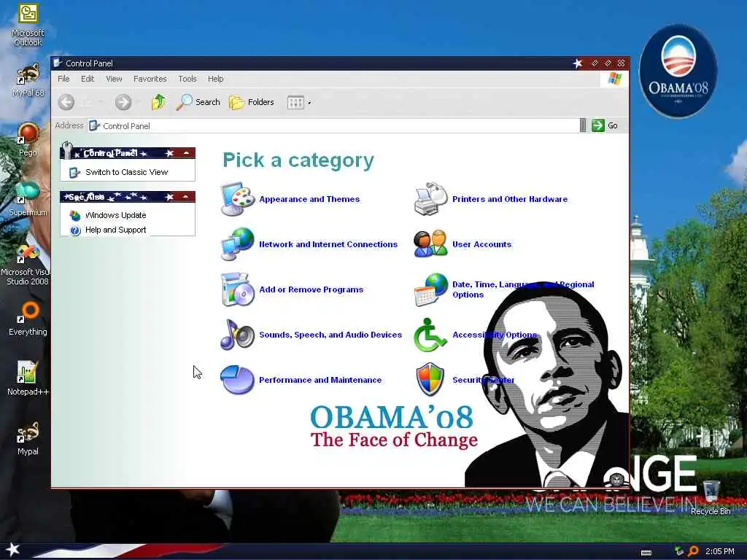Click the Sounds, Speech, and Audio icon

click(238, 334)
